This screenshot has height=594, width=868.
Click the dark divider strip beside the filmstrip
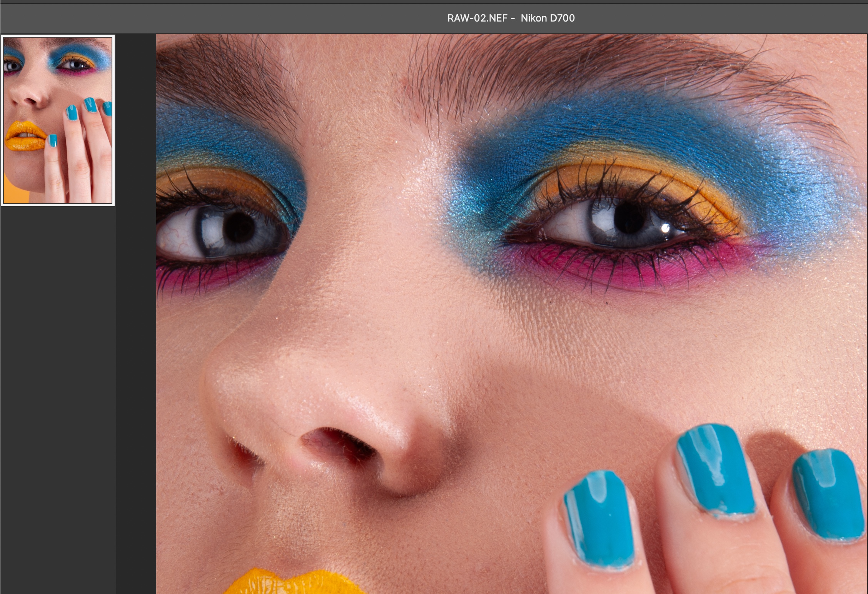click(x=136, y=308)
